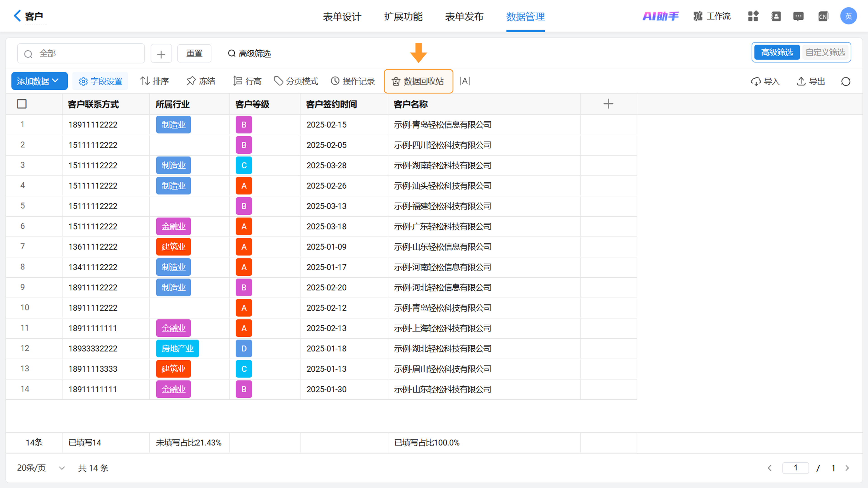Switch to the 表单设计 tab

tap(342, 16)
